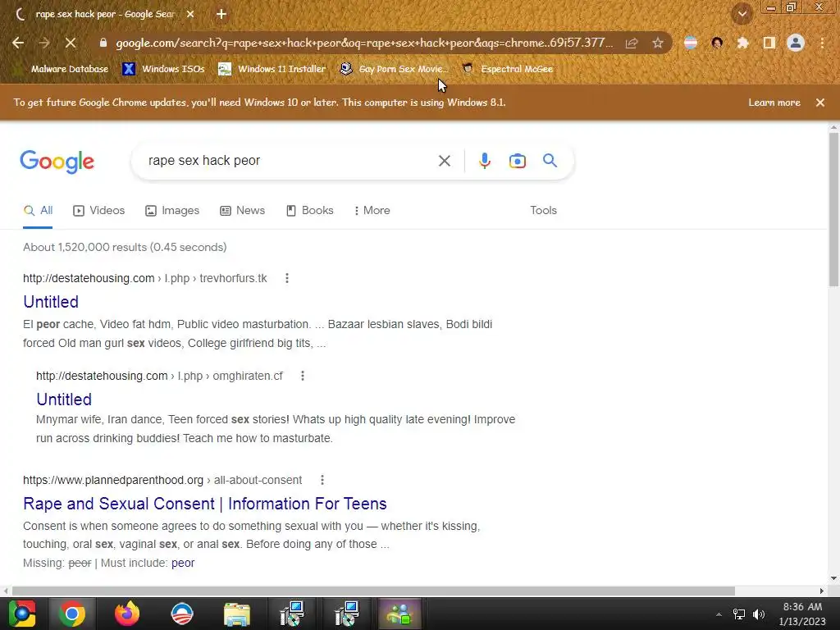Viewport: 840px width, 630px height.
Task: Switch to the Images results tab
Action: (172, 211)
